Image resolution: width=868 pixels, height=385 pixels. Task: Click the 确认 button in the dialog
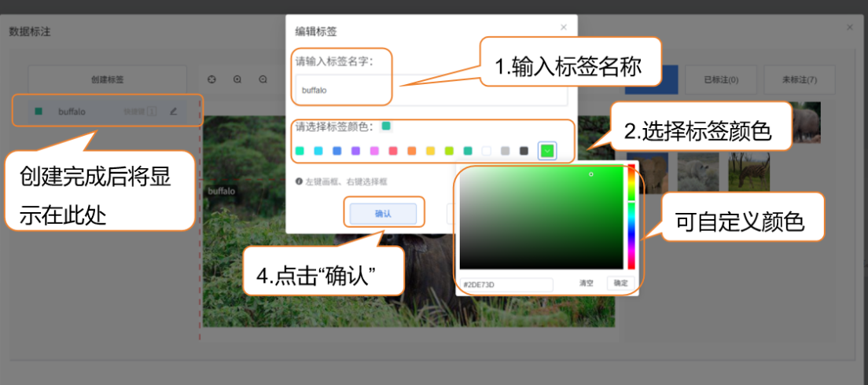click(383, 213)
